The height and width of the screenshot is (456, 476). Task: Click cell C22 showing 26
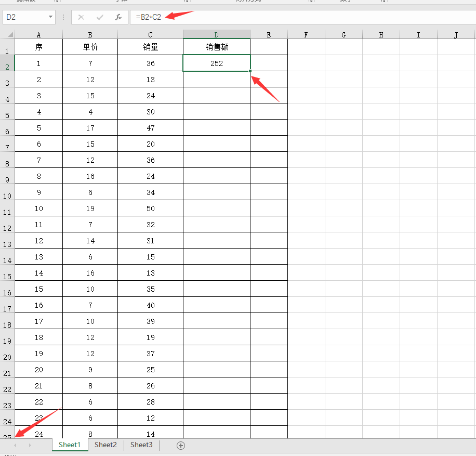[150, 385]
